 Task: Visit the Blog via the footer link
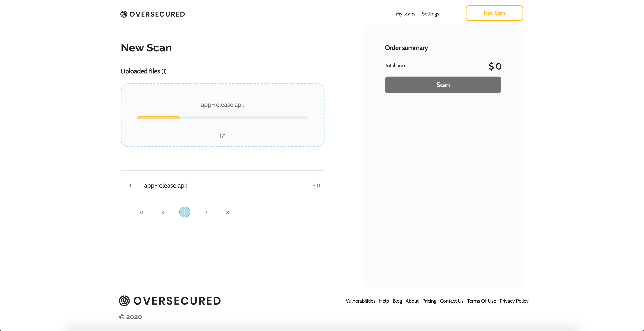[397, 301]
